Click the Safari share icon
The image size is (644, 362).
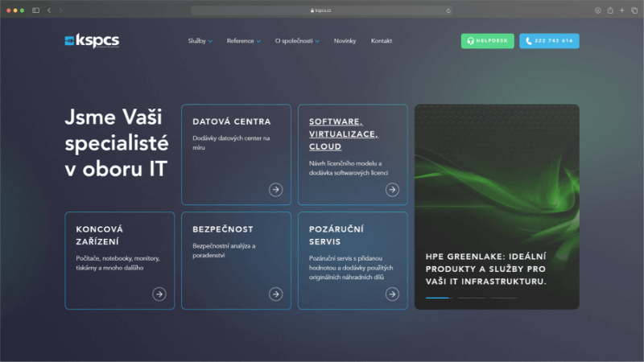[610, 10]
